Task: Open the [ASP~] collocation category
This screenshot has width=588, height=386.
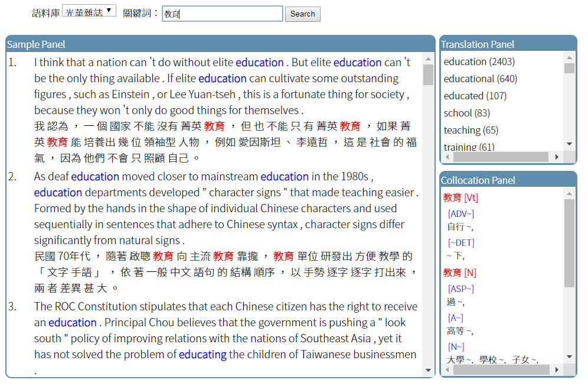Action: pyautogui.click(x=460, y=288)
